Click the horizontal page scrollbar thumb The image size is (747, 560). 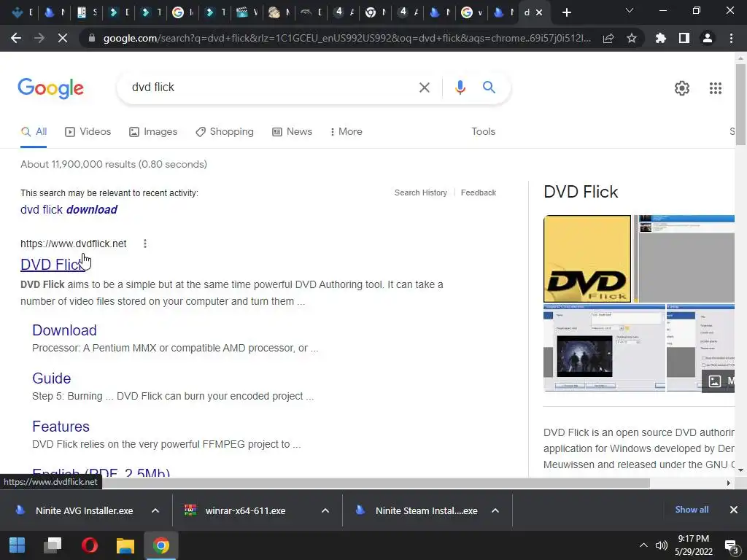pos(376,483)
